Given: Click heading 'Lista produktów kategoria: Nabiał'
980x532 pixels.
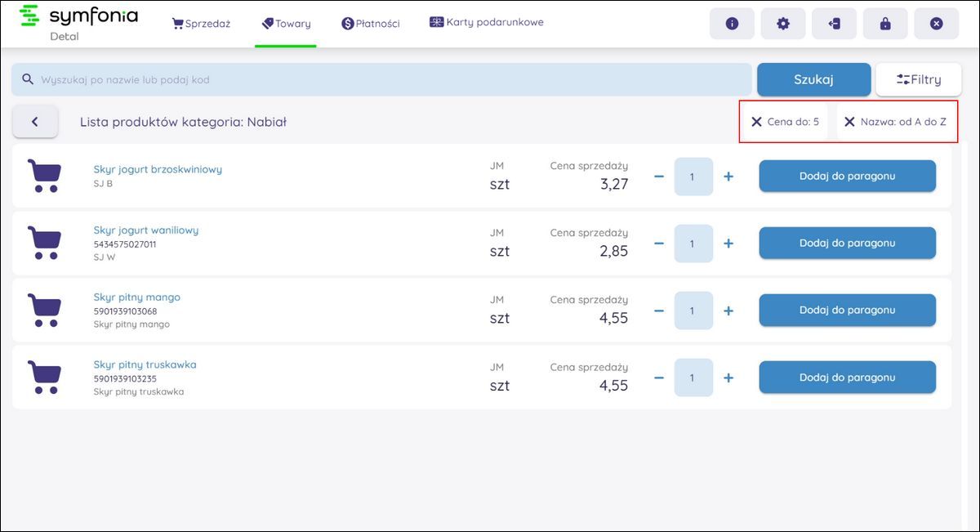Looking at the screenshot, I should tap(183, 122).
